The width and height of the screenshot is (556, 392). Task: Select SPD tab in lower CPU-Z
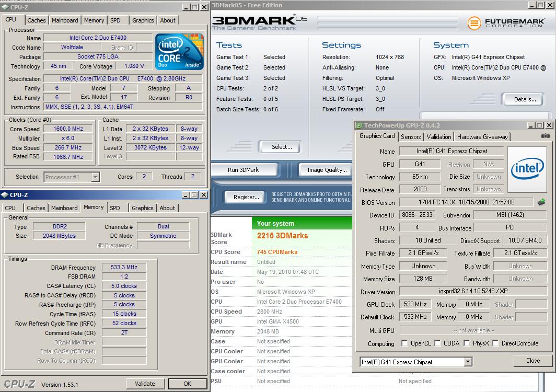[115, 208]
